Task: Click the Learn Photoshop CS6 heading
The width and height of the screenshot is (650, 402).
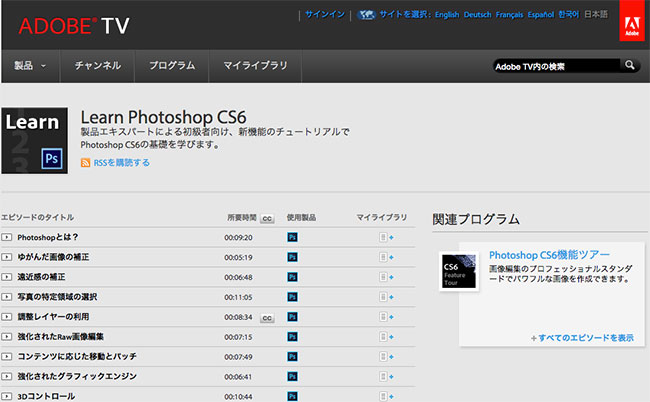Action: click(163, 117)
